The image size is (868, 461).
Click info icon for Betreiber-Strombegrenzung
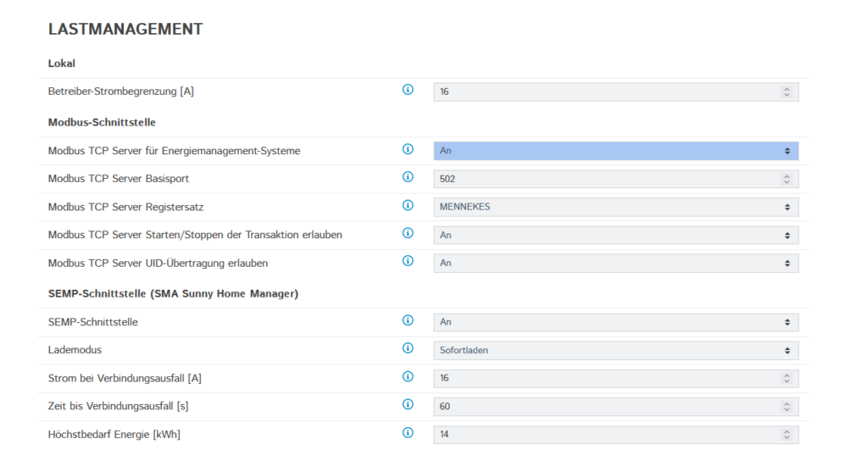[408, 90]
